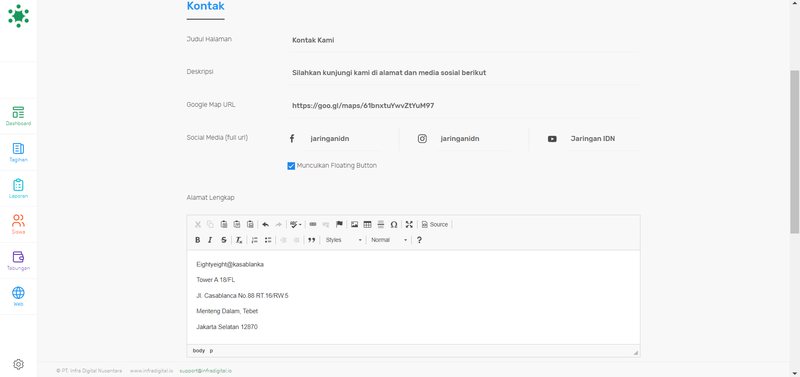The image size is (800, 377).
Task: Insert an anchor using the flag icon
Action: pos(339,224)
